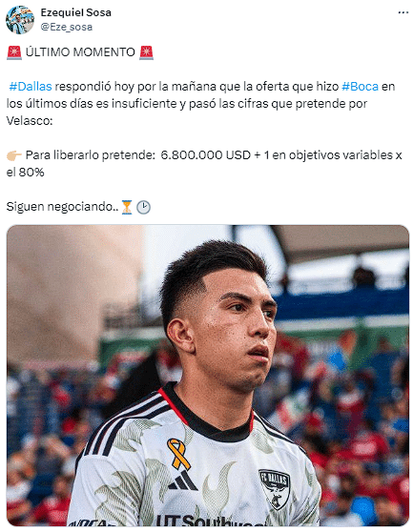Click the clock emoji after hourglass
413x532 pixels.
click(144, 207)
